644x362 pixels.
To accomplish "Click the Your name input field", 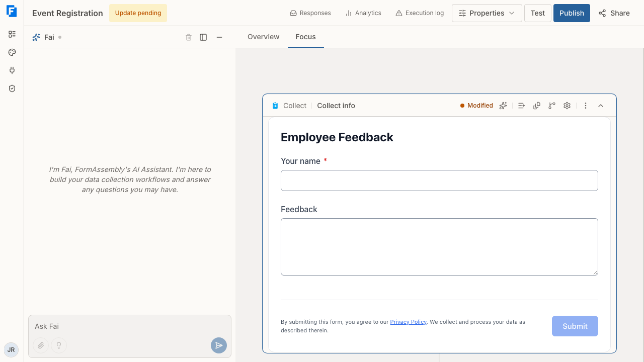I will pyautogui.click(x=439, y=180).
